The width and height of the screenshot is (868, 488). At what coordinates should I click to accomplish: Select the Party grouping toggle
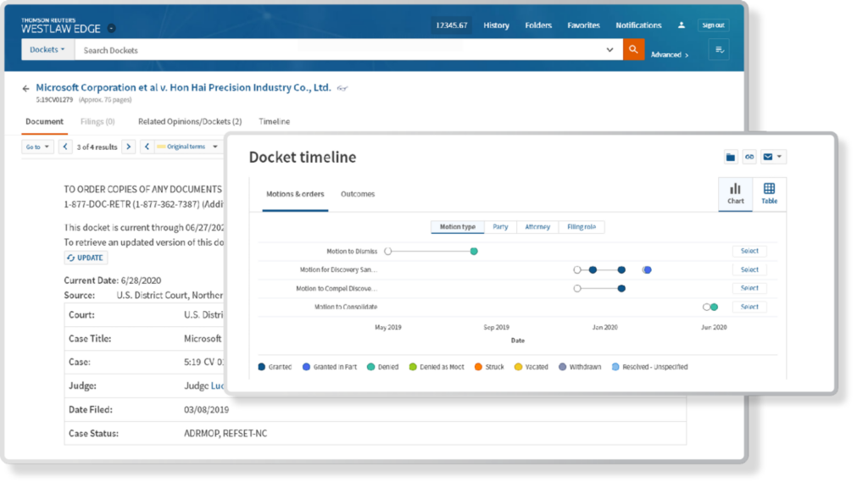tap(500, 227)
